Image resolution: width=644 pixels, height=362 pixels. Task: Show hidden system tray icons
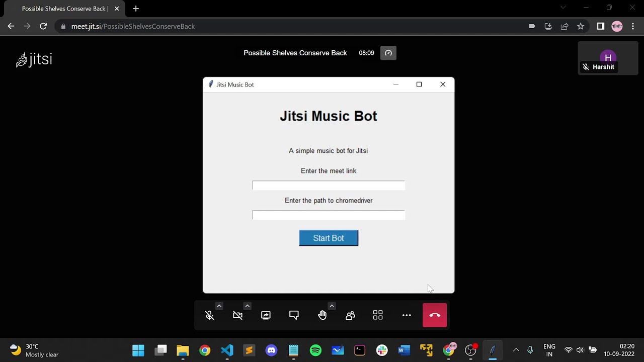tap(516, 350)
